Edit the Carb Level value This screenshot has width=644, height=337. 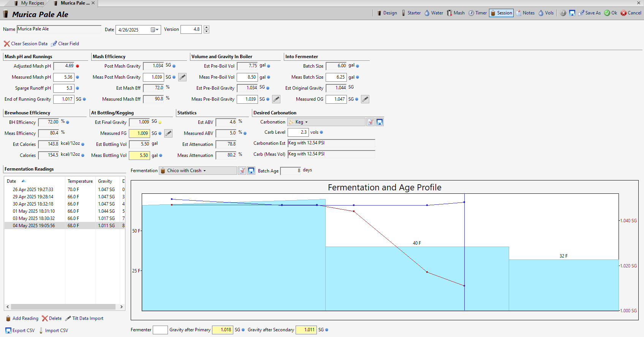298,132
